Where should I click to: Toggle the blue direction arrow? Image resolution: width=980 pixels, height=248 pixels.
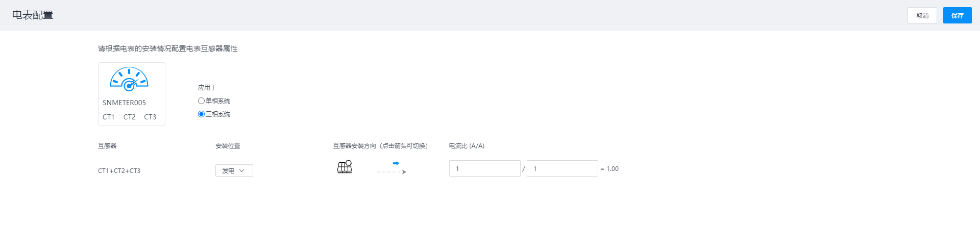click(x=396, y=163)
